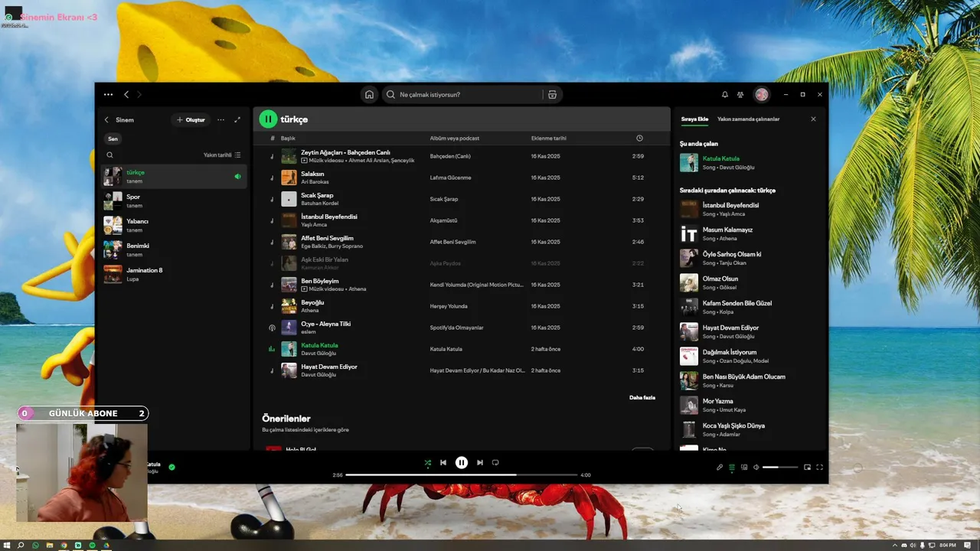This screenshot has height=551, width=980.
Task: Sort by Albüm veya podcast column
Action: point(454,139)
